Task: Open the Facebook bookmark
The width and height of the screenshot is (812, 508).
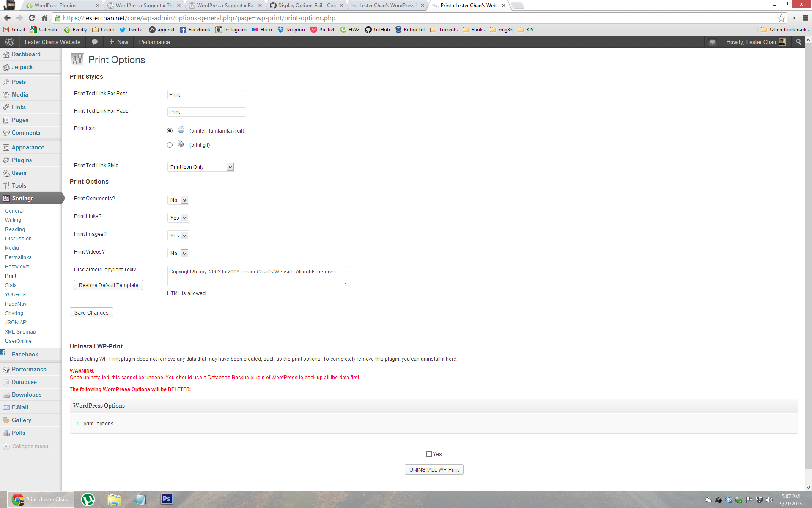Action: (x=195, y=30)
